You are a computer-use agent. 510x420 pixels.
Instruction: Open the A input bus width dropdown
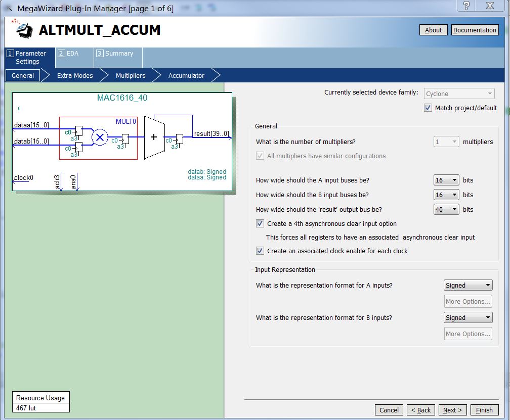click(446, 180)
